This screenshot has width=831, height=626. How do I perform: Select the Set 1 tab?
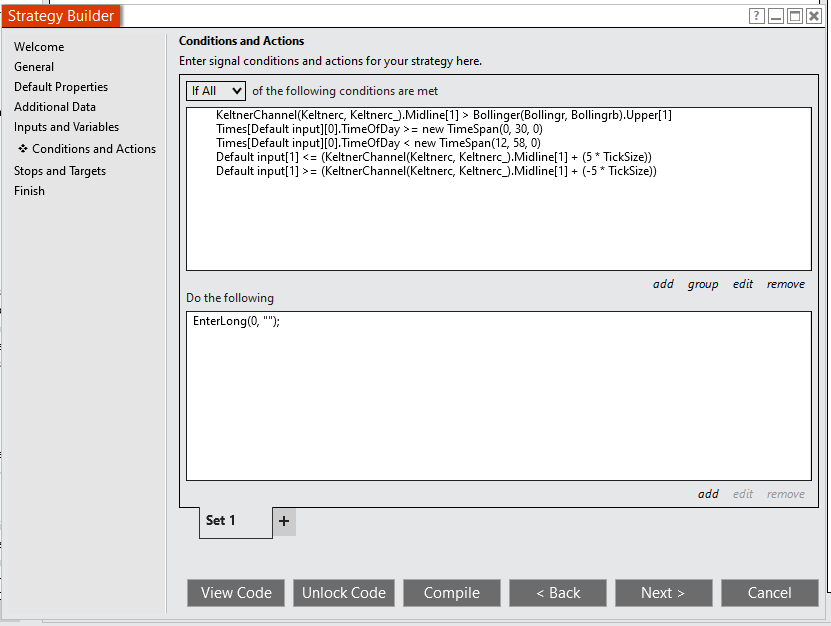(x=236, y=521)
